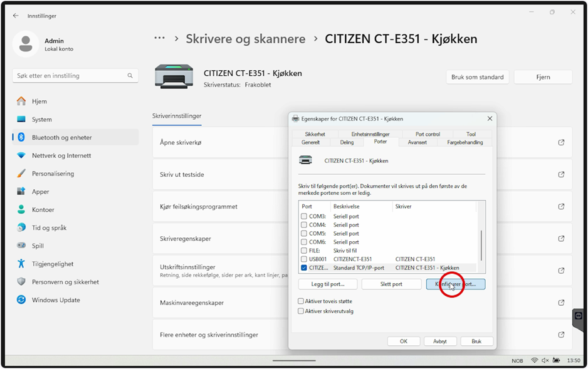
Task: Check the FILE: port checkbox
Action: 304,251
